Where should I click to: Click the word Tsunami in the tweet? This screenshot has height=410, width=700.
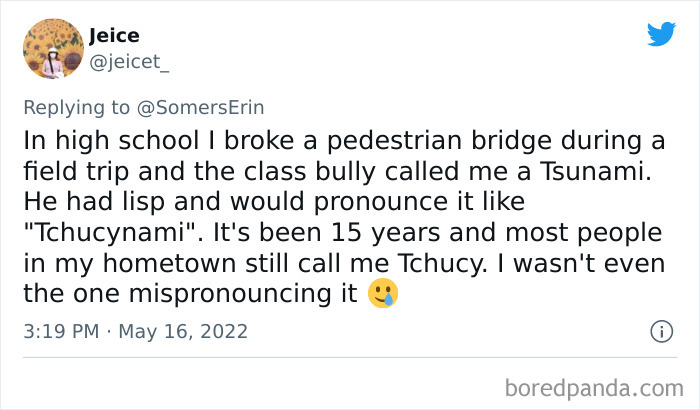(x=580, y=173)
